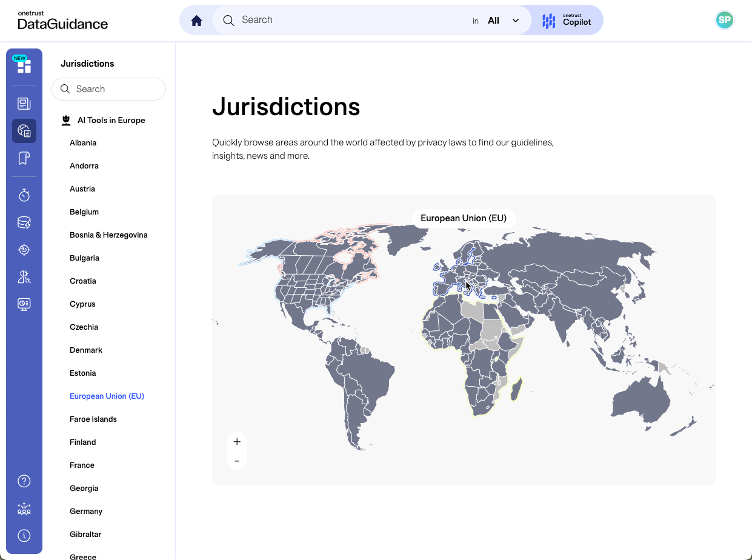Image resolution: width=752 pixels, height=560 pixels.
Task: Zoom in on the map
Action: click(237, 442)
